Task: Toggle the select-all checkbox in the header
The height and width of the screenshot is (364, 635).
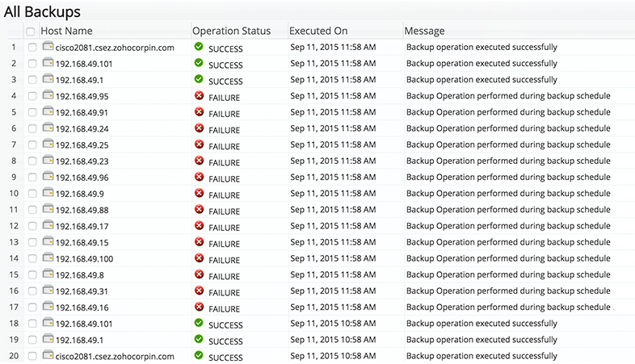Action: point(31,31)
